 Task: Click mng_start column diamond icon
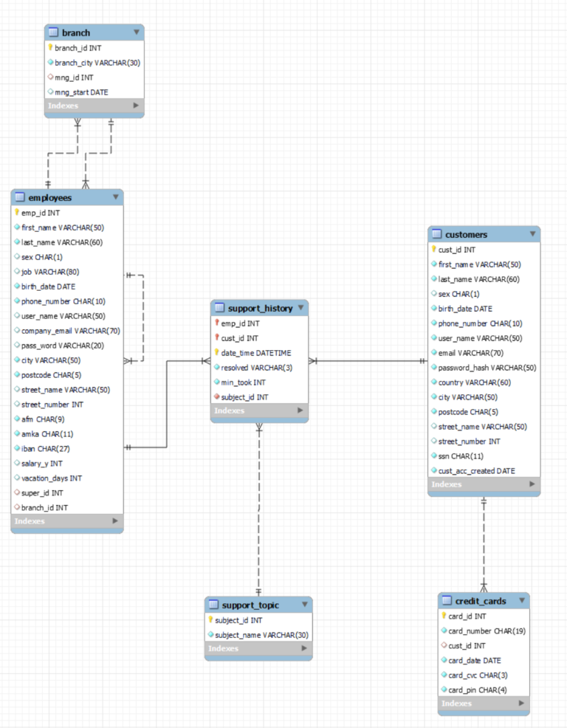[x=51, y=92]
